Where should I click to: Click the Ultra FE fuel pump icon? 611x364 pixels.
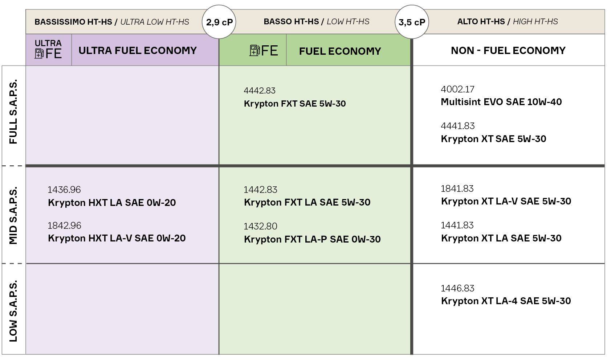pyautogui.click(x=39, y=54)
